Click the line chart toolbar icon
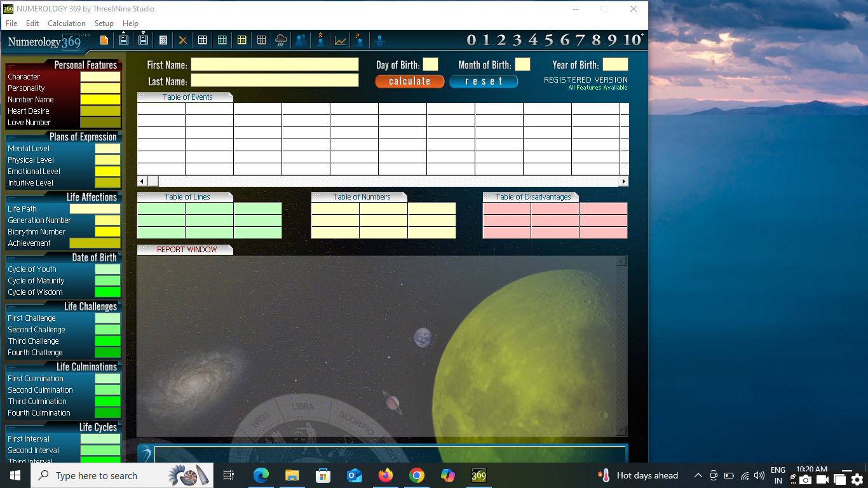The height and width of the screenshot is (488, 868). coord(340,40)
